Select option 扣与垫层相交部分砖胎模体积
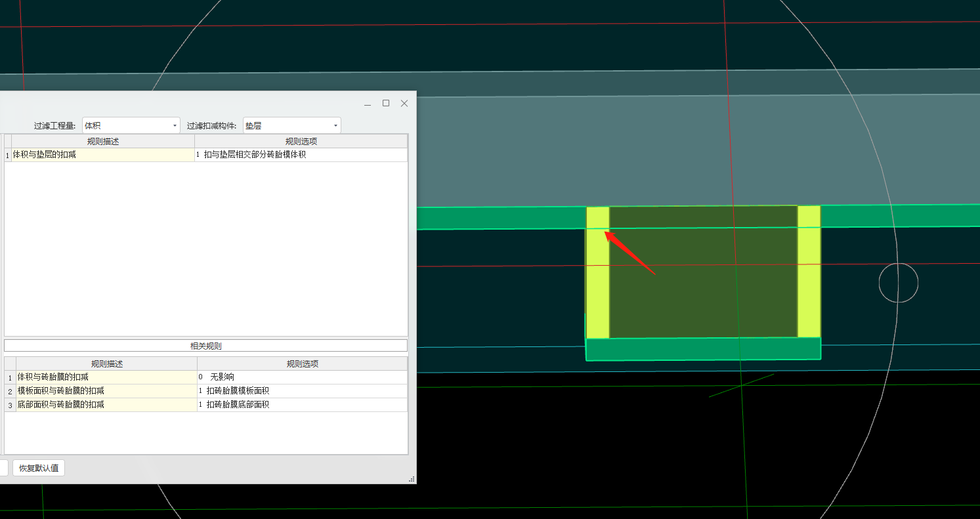980x519 pixels. click(x=301, y=155)
